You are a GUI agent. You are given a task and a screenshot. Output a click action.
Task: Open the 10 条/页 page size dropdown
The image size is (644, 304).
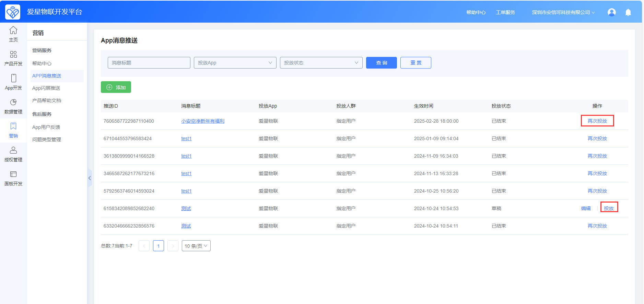[196, 246]
